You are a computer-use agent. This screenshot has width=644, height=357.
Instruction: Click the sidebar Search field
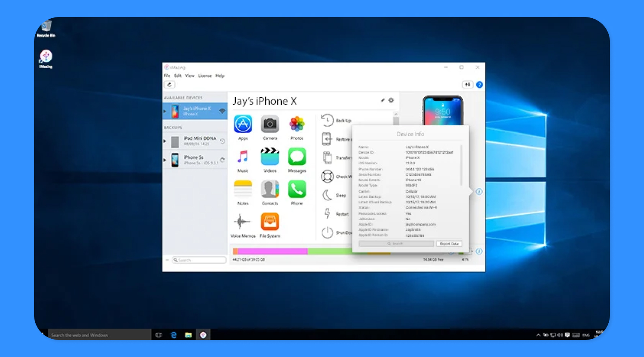coord(199,260)
